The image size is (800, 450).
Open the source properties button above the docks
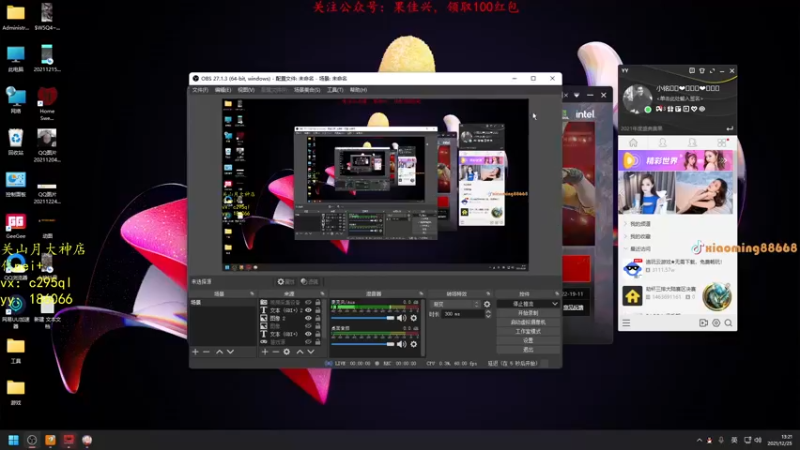tap(286, 282)
